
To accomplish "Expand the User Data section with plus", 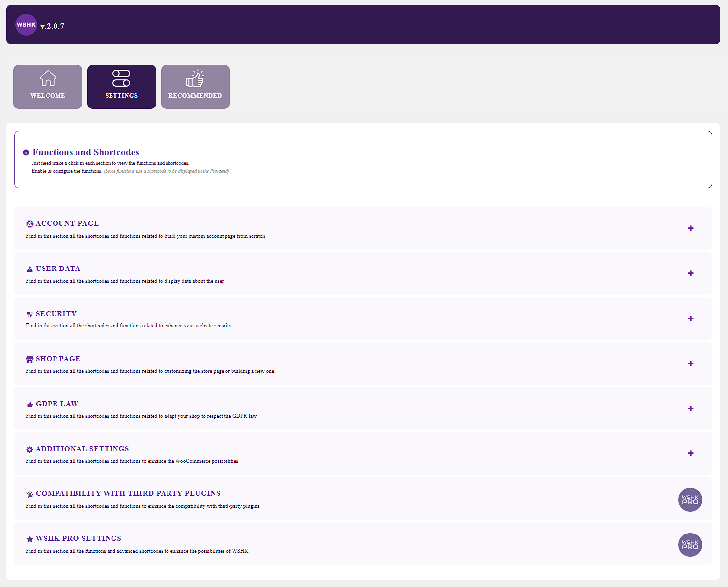I will (691, 273).
